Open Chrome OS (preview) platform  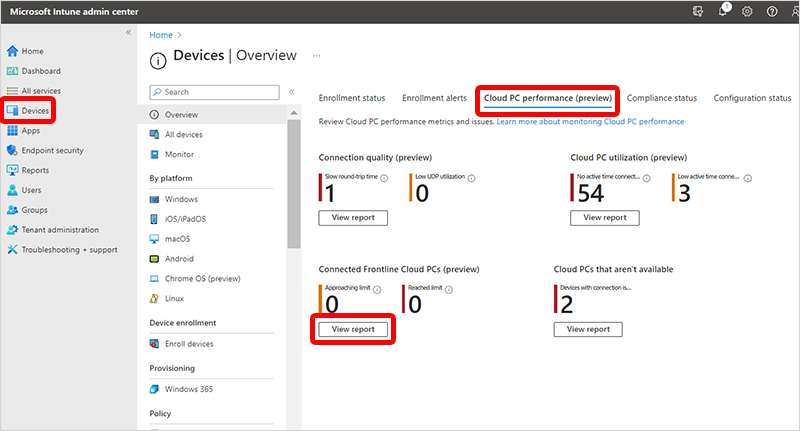195,279
